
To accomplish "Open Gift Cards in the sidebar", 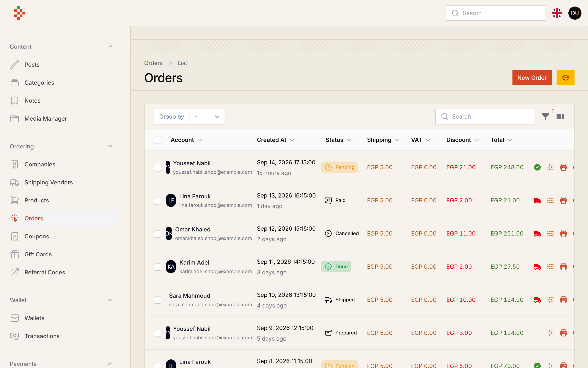I will pos(62,254).
